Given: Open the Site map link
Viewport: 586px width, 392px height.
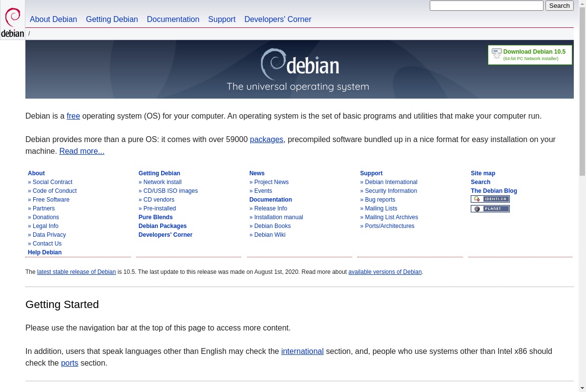Looking at the screenshot, I should coord(483,173).
